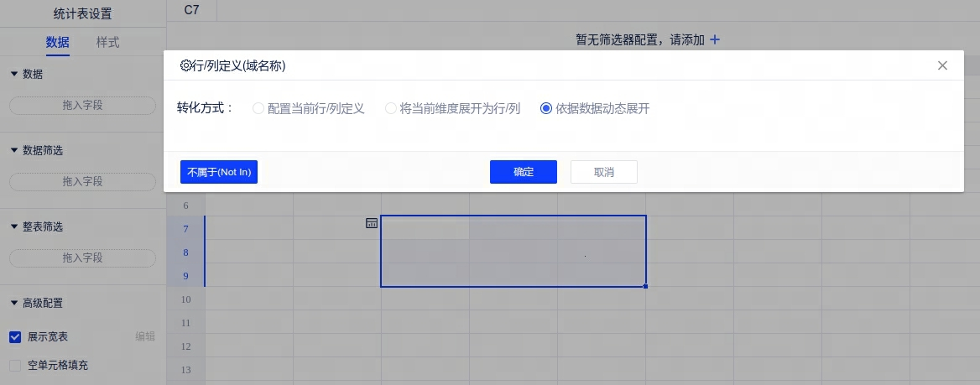Close the 行/列定义 dialog
The image size is (980, 385).
pos(942,65)
